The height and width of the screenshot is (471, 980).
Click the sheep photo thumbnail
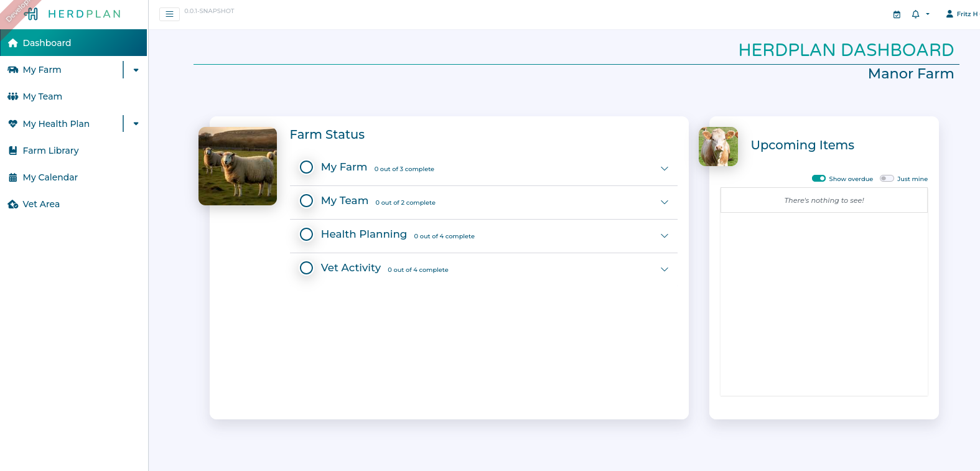tap(238, 166)
